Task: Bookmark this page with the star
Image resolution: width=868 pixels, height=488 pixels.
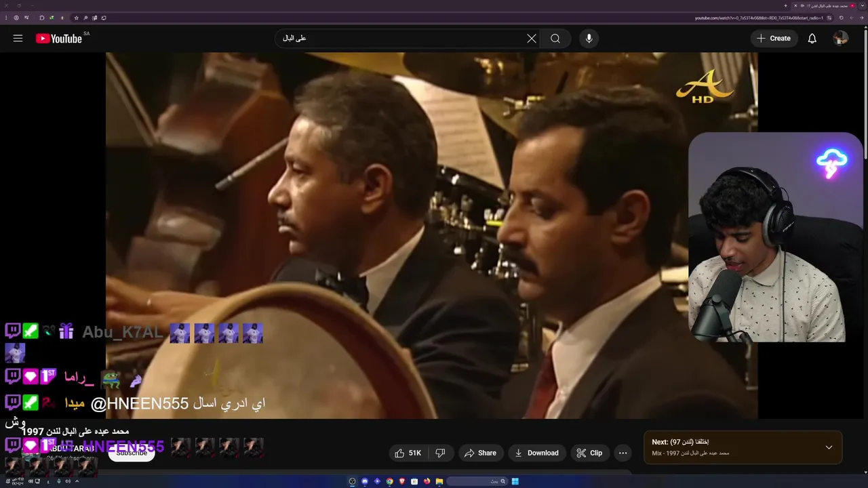Action: [x=77, y=18]
